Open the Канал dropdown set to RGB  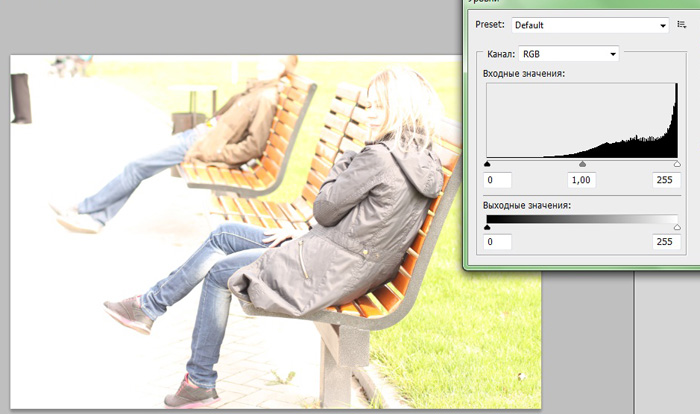point(568,54)
